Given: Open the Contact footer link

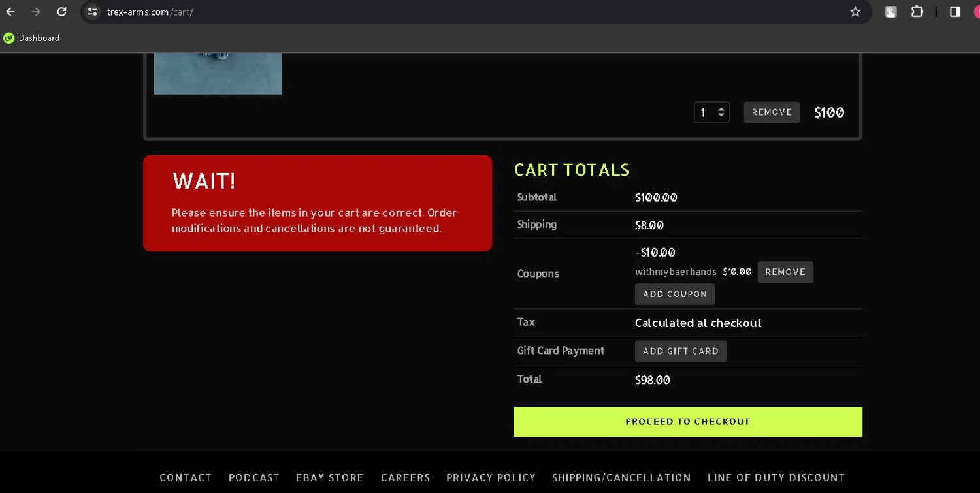Looking at the screenshot, I should (186, 478).
